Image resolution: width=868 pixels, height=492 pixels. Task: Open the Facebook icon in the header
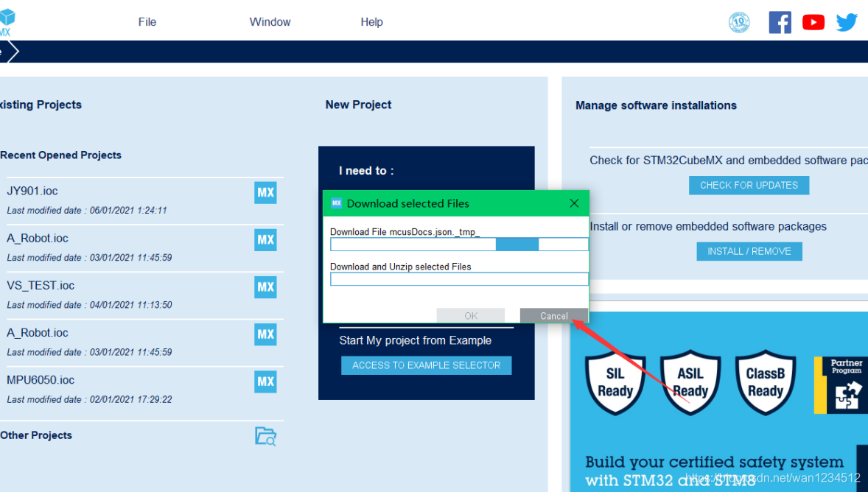coord(780,22)
